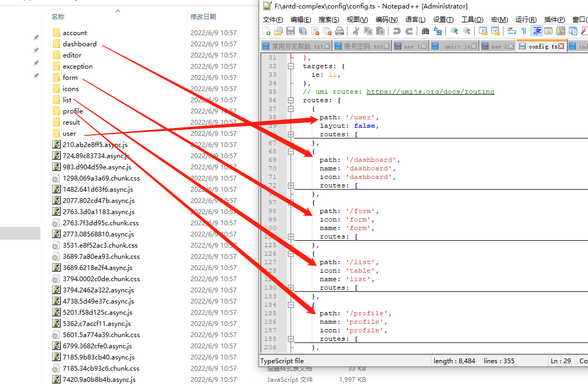Click the Ln : 29 status bar field
This screenshot has width=588, height=384.
click(561, 361)
